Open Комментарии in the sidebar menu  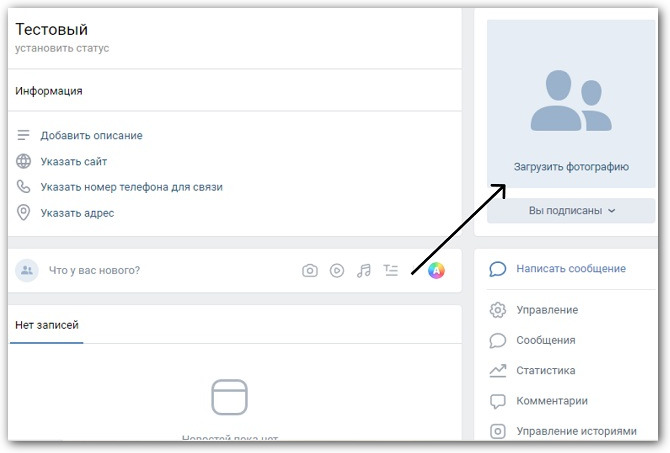tap(551, 401)
